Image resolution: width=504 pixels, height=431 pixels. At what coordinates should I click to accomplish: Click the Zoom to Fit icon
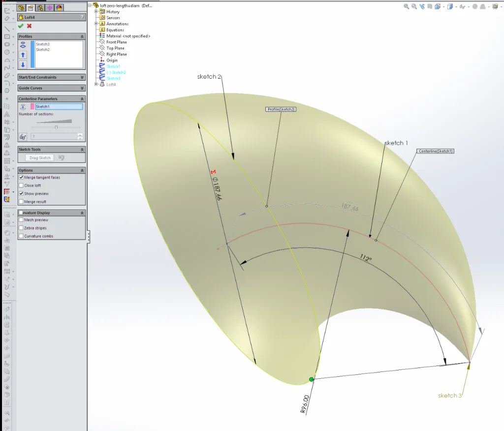[x=407, y=7]
